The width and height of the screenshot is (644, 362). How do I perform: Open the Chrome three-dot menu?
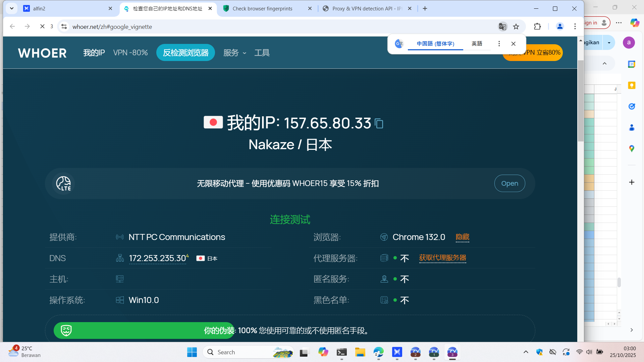point(575,26)
